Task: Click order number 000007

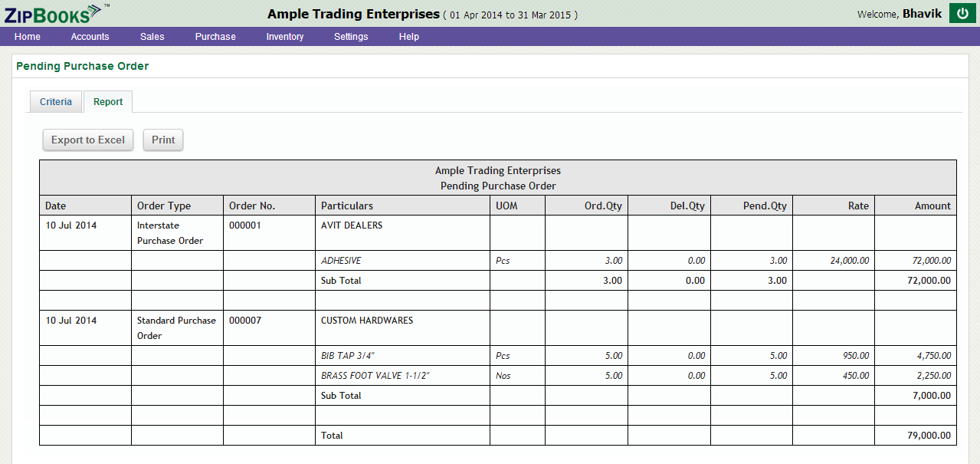Action: (x=245, y=321)
